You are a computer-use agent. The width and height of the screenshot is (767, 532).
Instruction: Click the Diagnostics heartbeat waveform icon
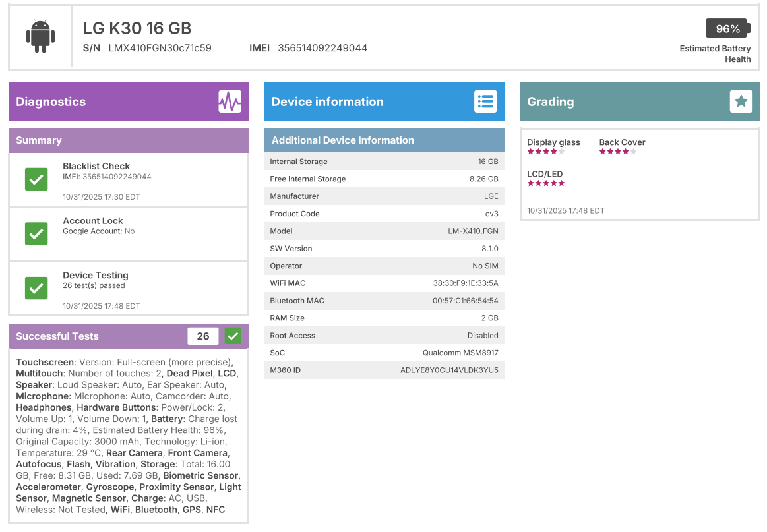[x=230, y=102]
